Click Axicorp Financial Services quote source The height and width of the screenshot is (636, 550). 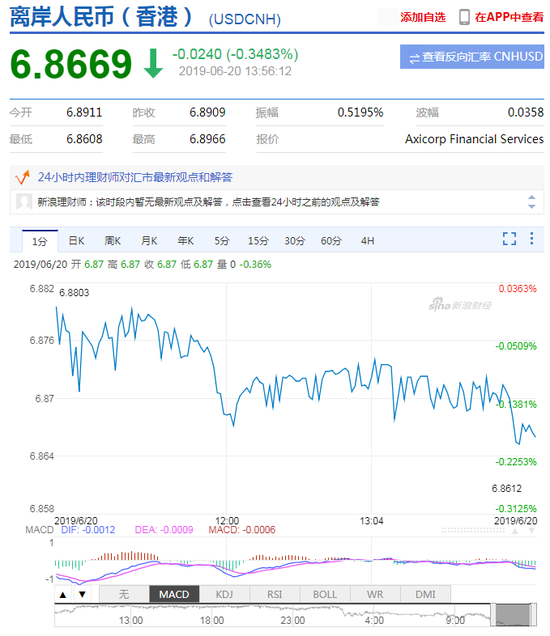[x=474, y=139]
